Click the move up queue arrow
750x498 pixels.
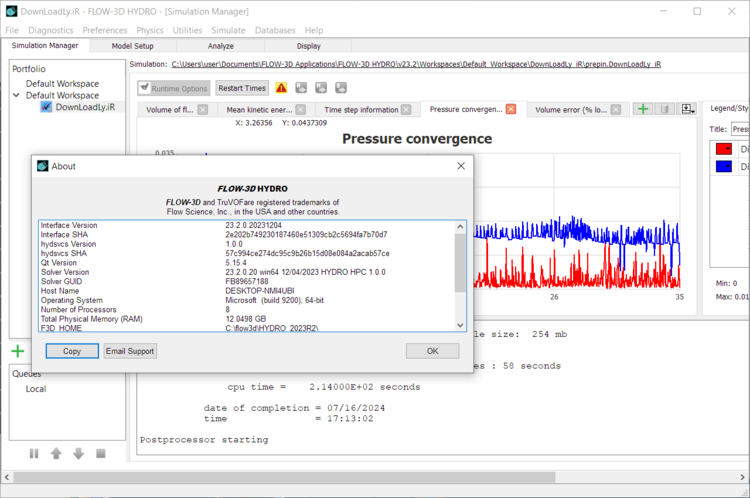[x=56, y=453]
